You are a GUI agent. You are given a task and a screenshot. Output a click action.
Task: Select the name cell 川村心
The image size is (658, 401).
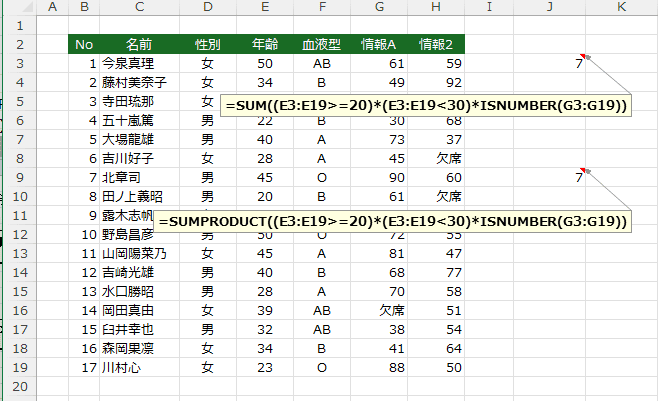139,368
